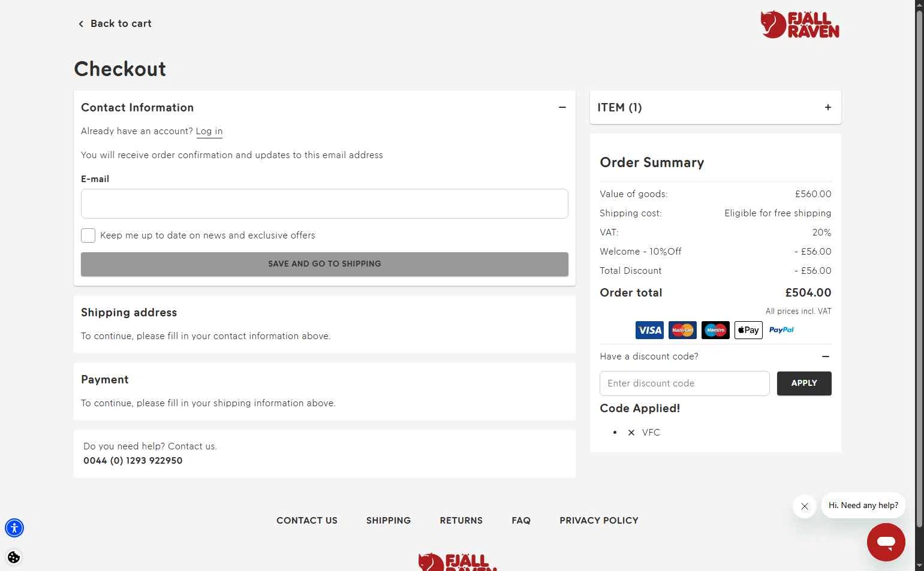Click the Total Discount label

pos(631,271)
